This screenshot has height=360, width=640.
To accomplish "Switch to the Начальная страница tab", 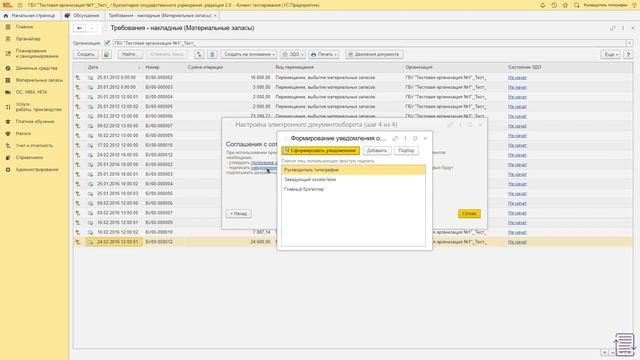I will 29,16.
